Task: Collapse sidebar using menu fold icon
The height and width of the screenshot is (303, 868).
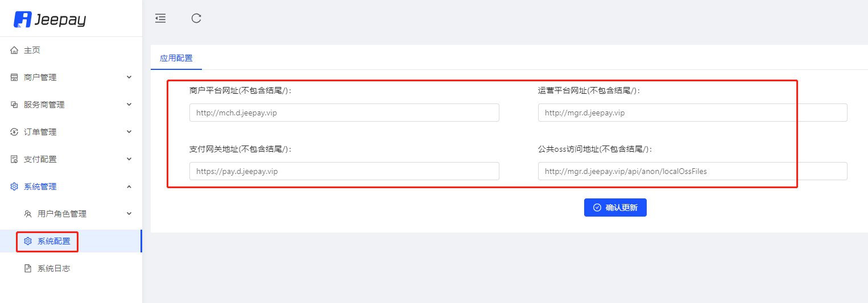Action: click(x=160, y=18)
